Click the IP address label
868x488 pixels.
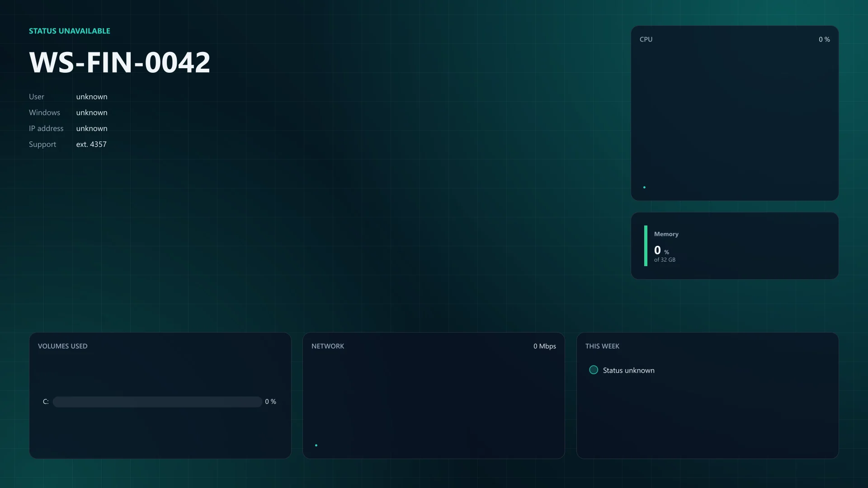click(x=46, y=128)
